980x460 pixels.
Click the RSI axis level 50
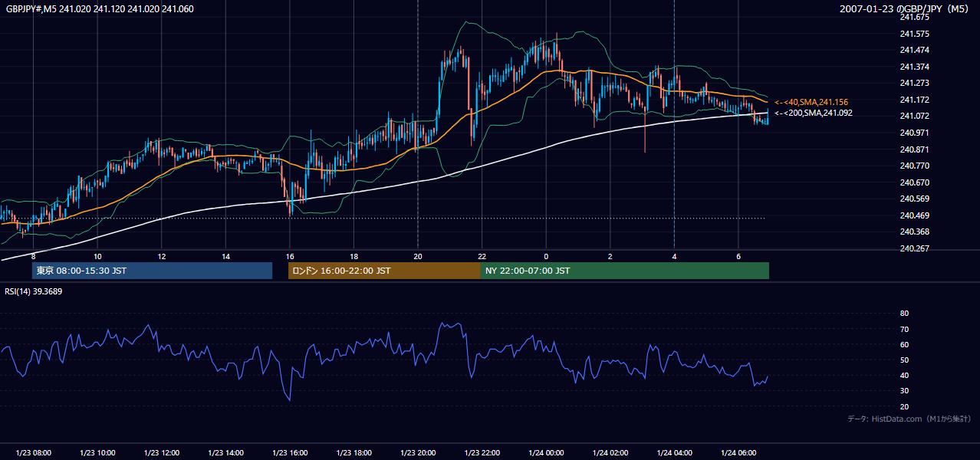(905, 360)
